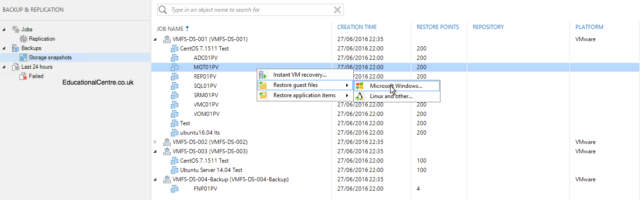Click the Storage snapshots icon
The height and width of the screenshot is (200, 644).
point(23,57)
